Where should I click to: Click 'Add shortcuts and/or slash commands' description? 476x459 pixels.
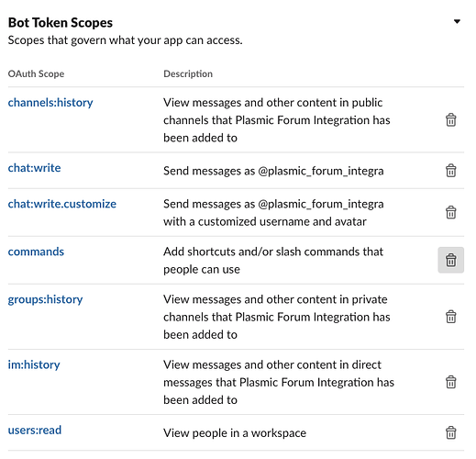click(x=273, y=261)
